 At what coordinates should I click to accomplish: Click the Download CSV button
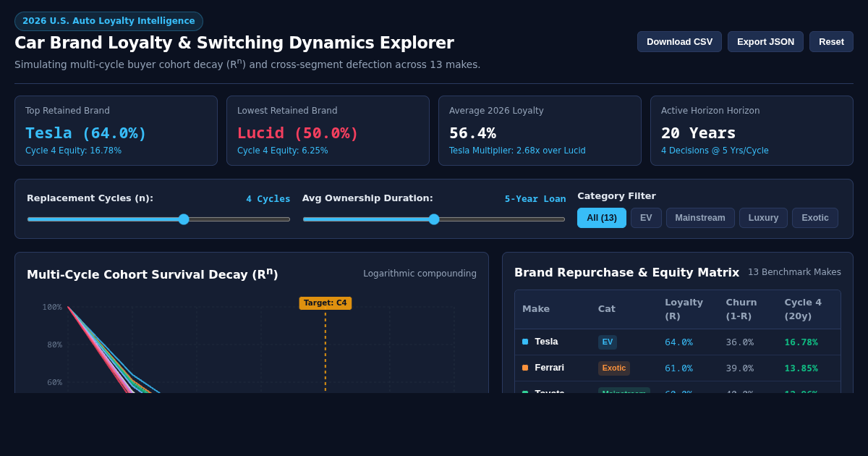[679, 42]
